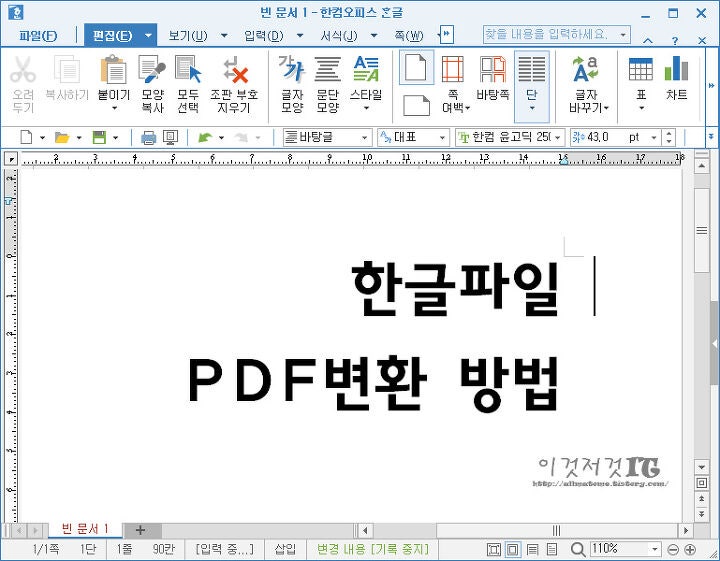The image size is (720, 561).
Task: Open the zoom 110% dropdown
Action: click(654, 549)
